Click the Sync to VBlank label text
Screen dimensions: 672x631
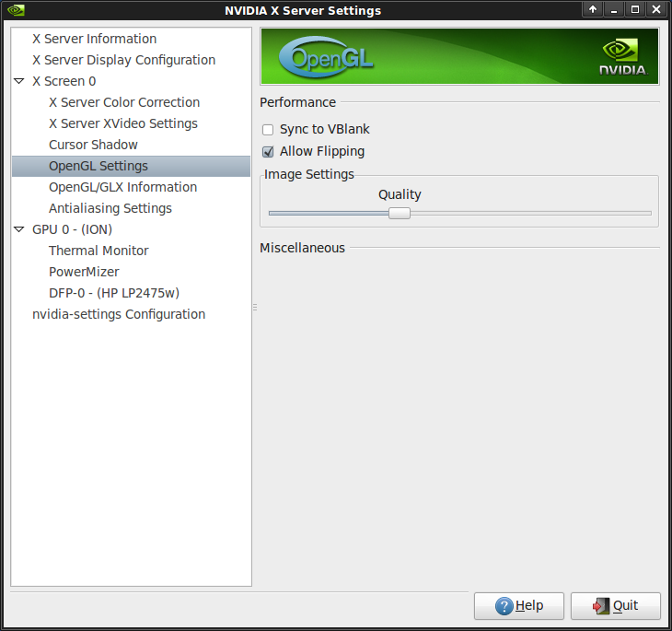[x=324, y=129]
